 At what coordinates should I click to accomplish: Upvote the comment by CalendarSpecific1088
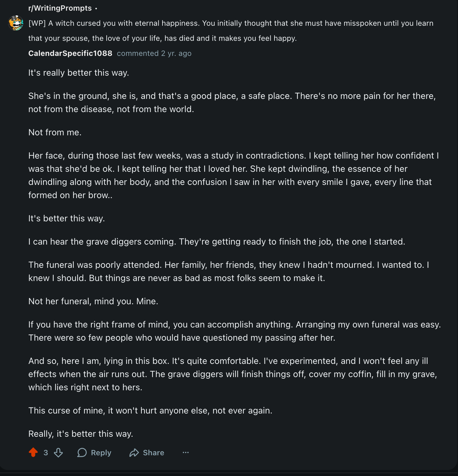point(33,452)
